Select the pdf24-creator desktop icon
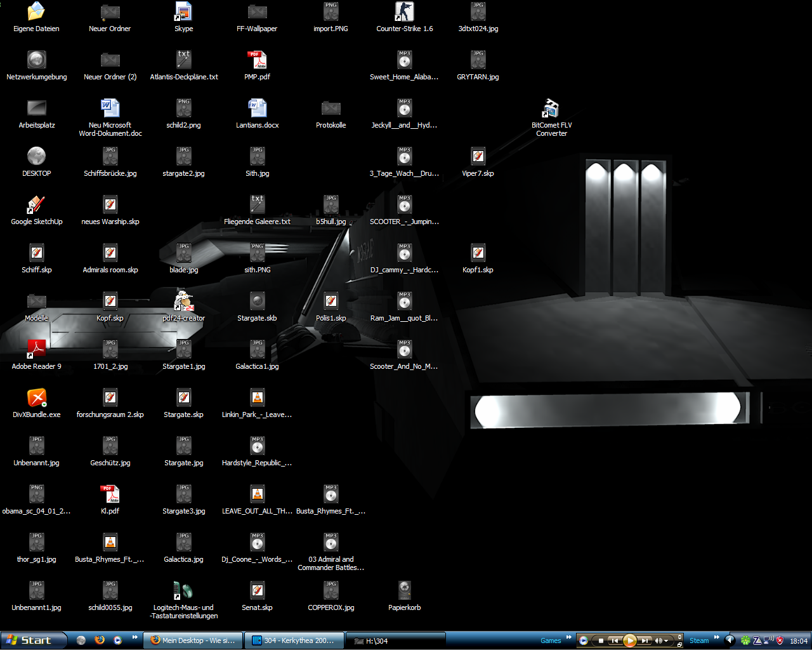Screen dimensions: 812x650 [183, 302]
